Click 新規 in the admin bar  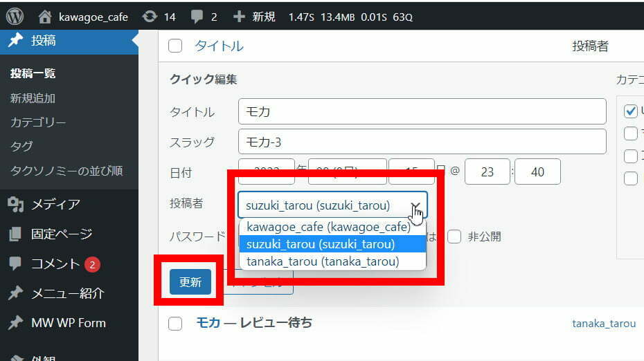pyautogui.click(x=264, y=17)
